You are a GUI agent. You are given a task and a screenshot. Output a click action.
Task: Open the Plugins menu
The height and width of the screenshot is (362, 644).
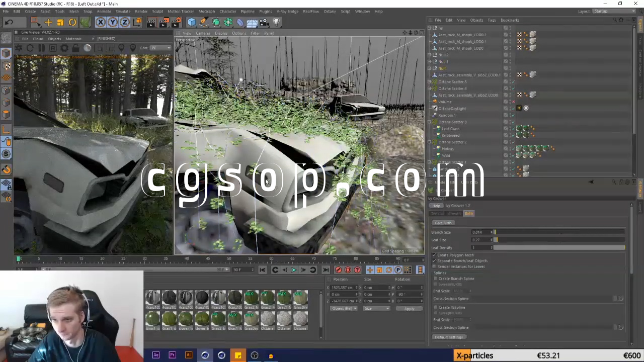pyautogui.click(x=265, y=11)
